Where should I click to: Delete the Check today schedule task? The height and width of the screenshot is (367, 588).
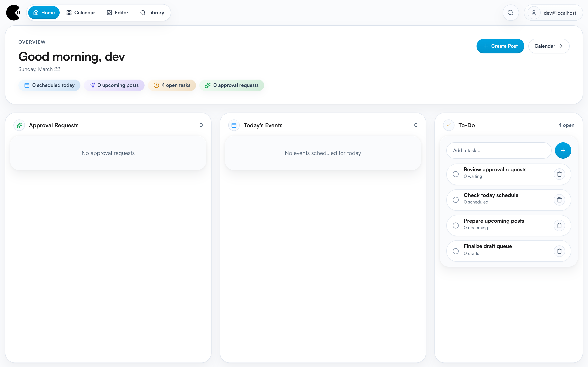pyautogui.click(x=559, y=200)
